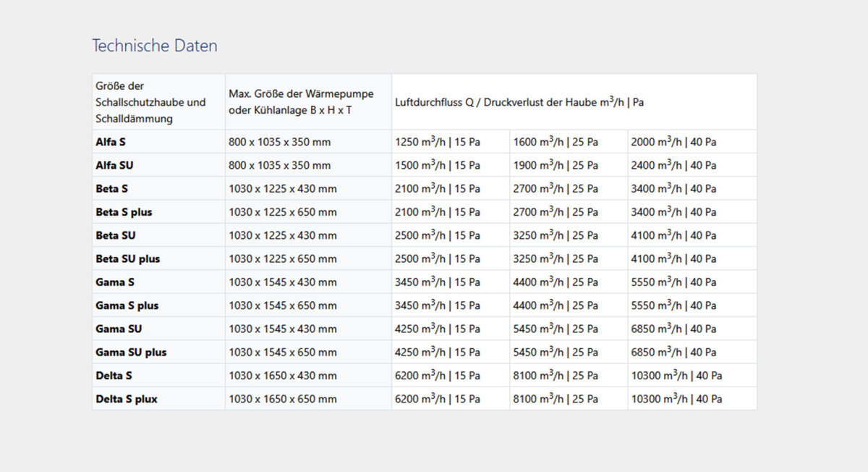Select the "Delta S plux" row label
Viewport: 868px width, 472px height.
point(127,399)
